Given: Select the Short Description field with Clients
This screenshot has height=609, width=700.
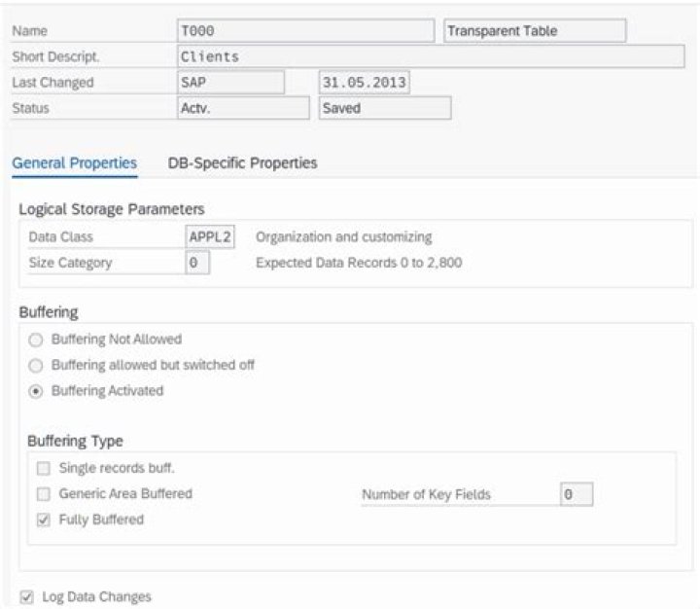Looking at the screenshot, I should pyautogui.click(x=432, y=56).
